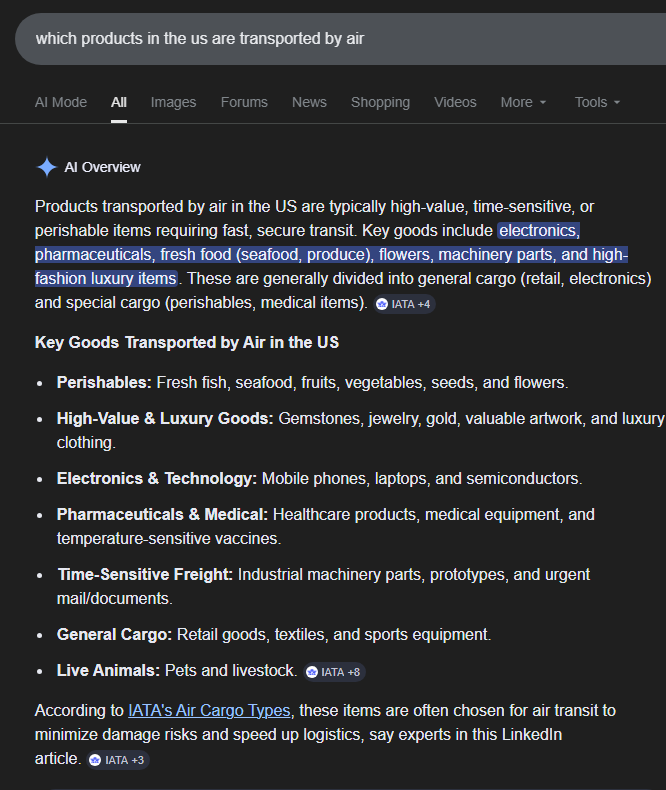Screen dimensions: 666x790
Task: Click 'temperature-sensitive vaccines.' text
Action: click(x=169, y=539)
